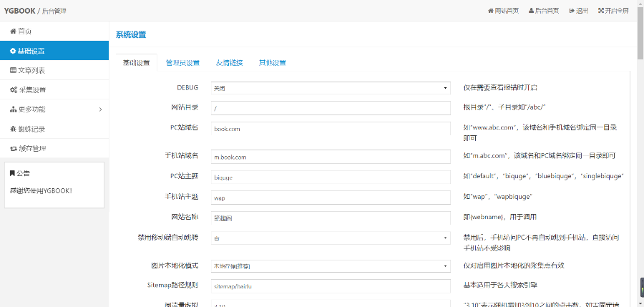Viewport: 644px width, 307px height.
Task: Open 缓存管理 in the sidebar menu
Action: tap(54, 148)
